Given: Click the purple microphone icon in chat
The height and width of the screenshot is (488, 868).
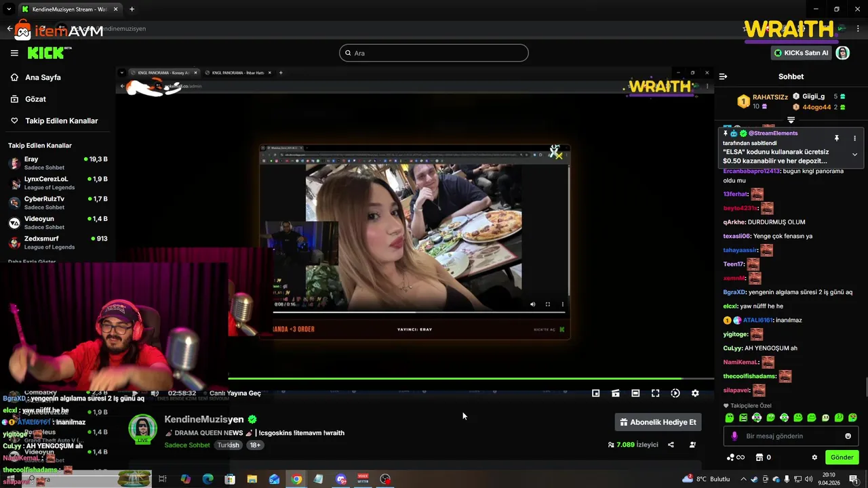Looking at the screenshot, I should pos(734,436).
